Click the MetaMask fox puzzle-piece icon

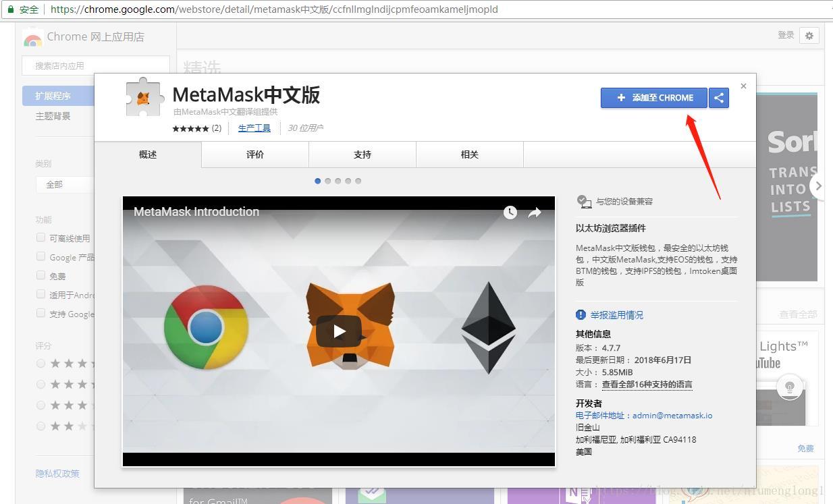point(144,98)
